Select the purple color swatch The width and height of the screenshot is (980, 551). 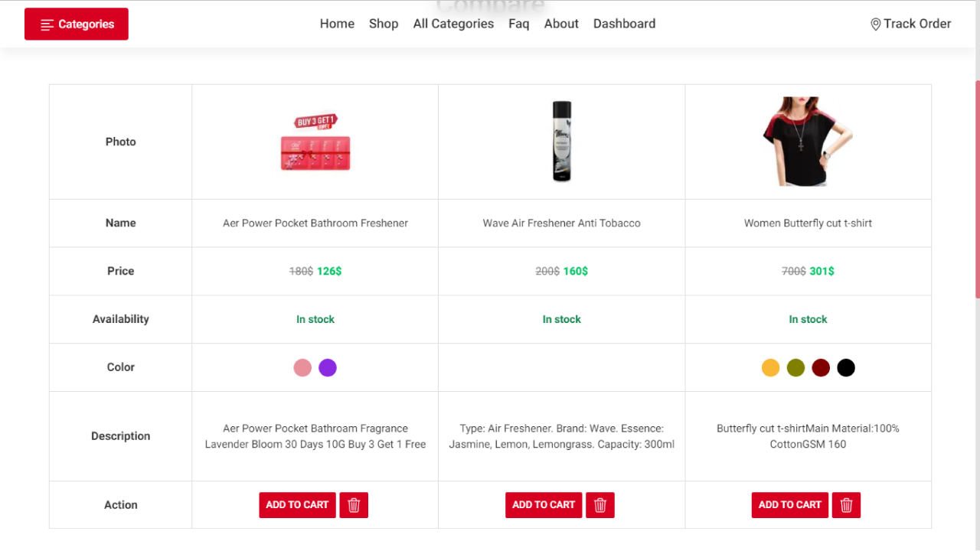(x=328, y=368)
